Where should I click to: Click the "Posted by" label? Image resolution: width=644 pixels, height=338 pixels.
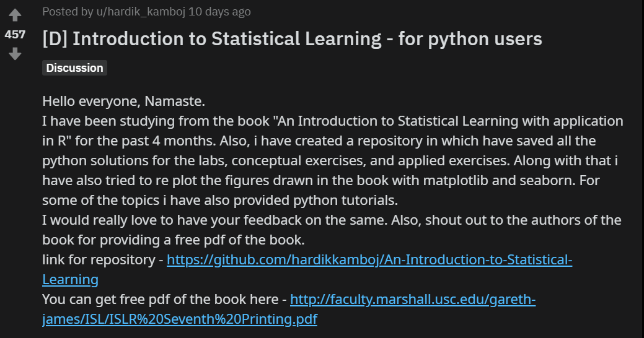pos(61,12)
